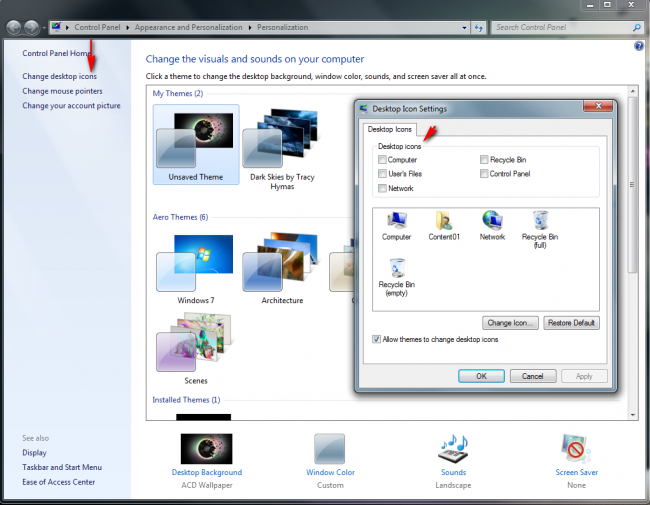Open the Display link under See also
650x505 pixels.
click(34, 453)
